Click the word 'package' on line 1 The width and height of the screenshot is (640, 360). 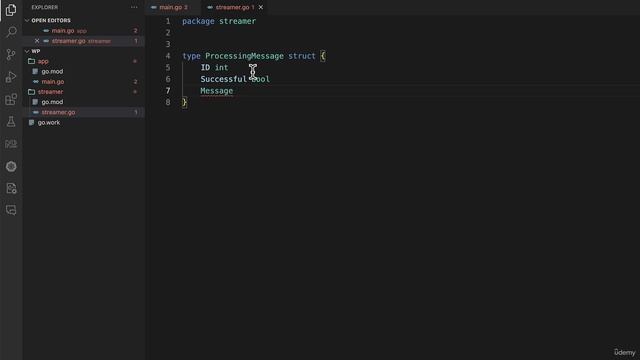pyautogui.click(x=198, y=21)
